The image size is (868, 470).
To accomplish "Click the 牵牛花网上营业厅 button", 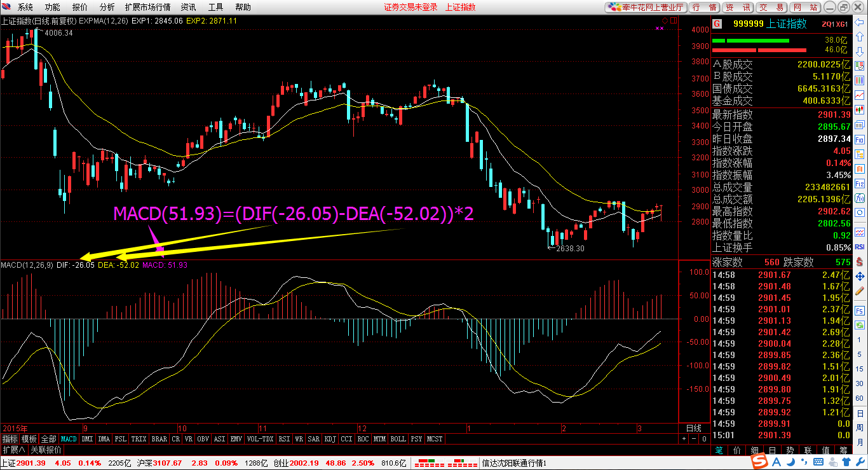I will click(x=646, y=7).
